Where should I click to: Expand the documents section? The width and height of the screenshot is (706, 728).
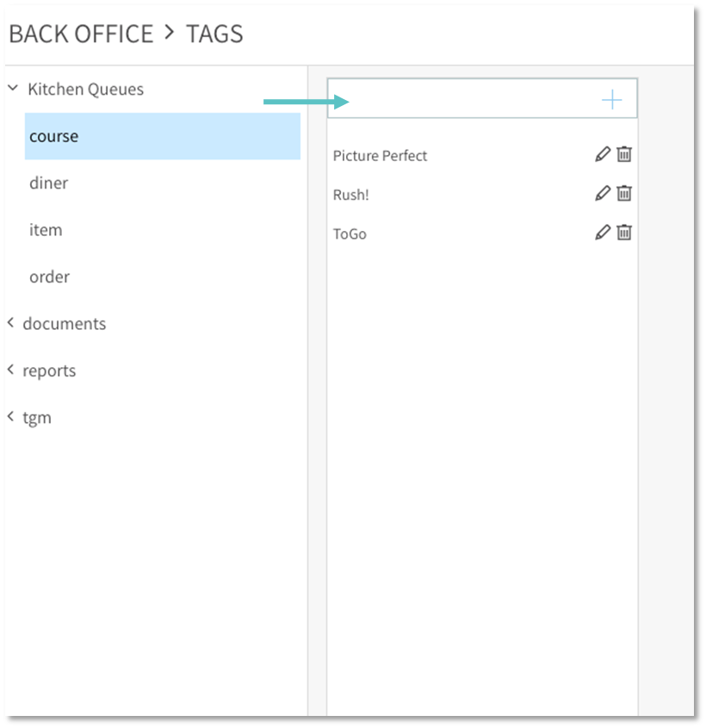[11, 323]
